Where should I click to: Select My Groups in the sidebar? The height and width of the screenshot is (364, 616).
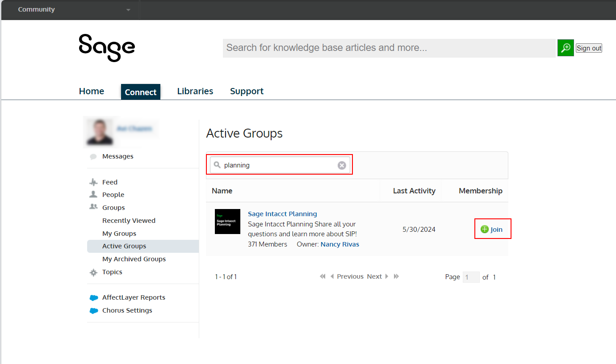(119, 234)
